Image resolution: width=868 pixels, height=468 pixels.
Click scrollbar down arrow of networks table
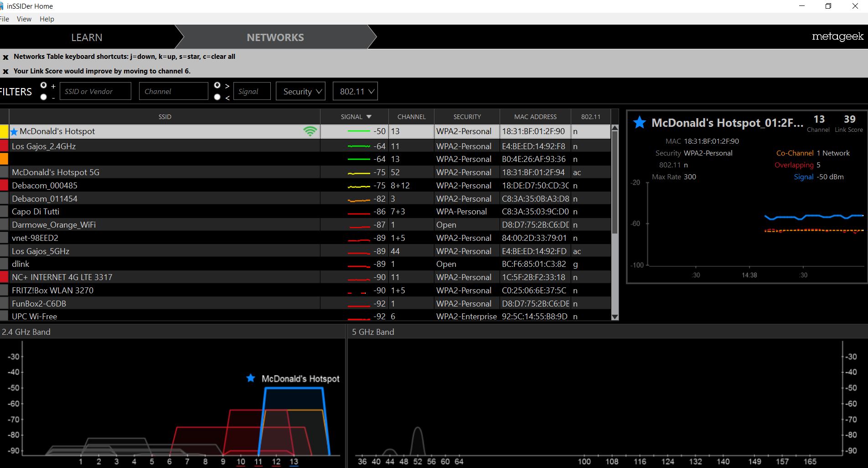tap(615, 317)
